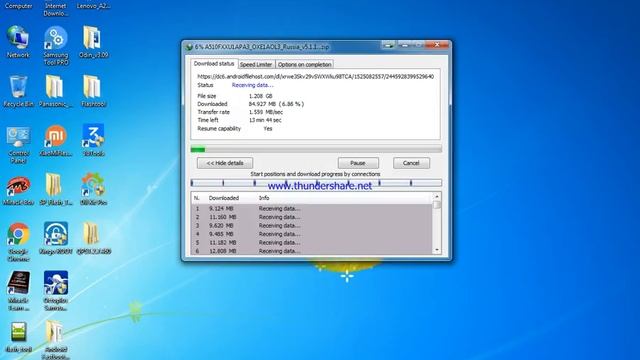Viewport: 640px width, 360px height.
Task: Switch to the Download status tab
Action: [213, 64]
